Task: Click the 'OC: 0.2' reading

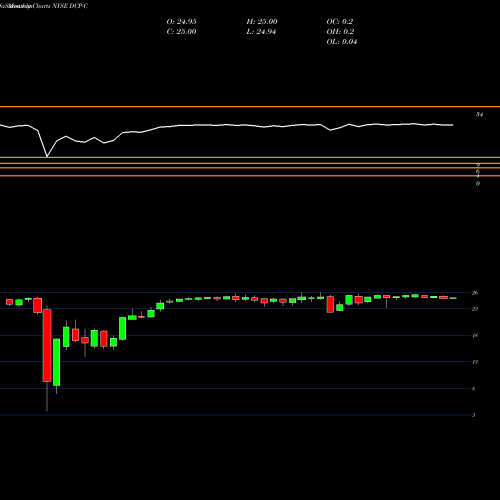Action: [340, 22]
